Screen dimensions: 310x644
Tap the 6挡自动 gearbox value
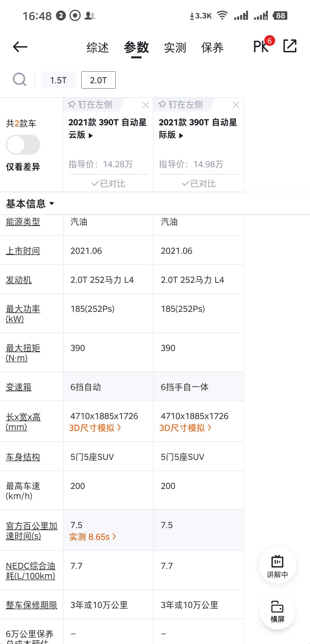point(86,387)
